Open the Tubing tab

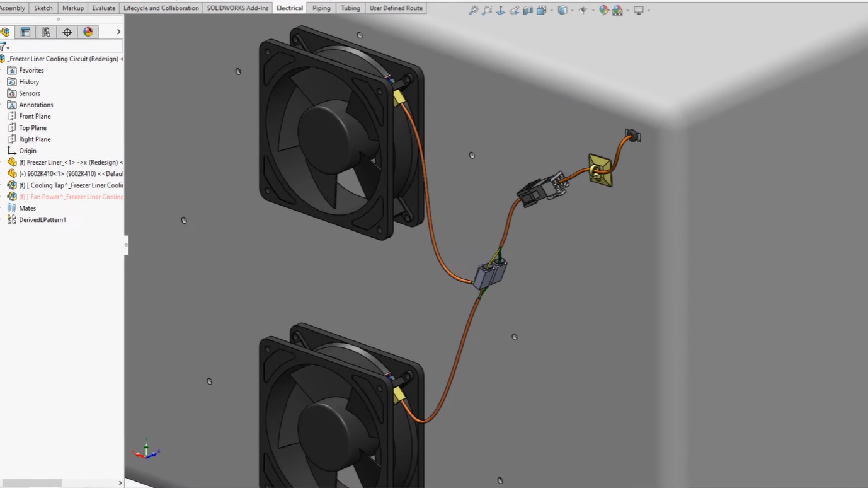point(350,8)
